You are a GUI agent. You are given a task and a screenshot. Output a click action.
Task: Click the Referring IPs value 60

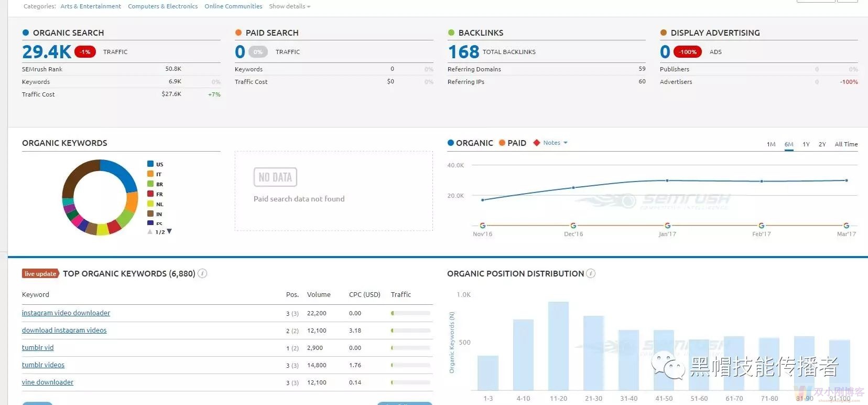pyautogui.click(x=642, y=81)
